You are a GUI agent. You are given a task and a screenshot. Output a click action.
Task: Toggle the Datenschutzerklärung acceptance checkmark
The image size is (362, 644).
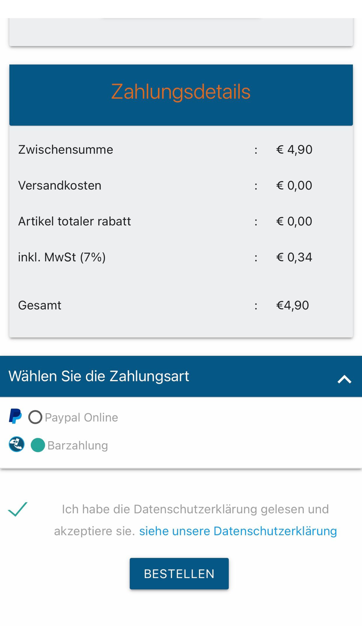(18, 509)
